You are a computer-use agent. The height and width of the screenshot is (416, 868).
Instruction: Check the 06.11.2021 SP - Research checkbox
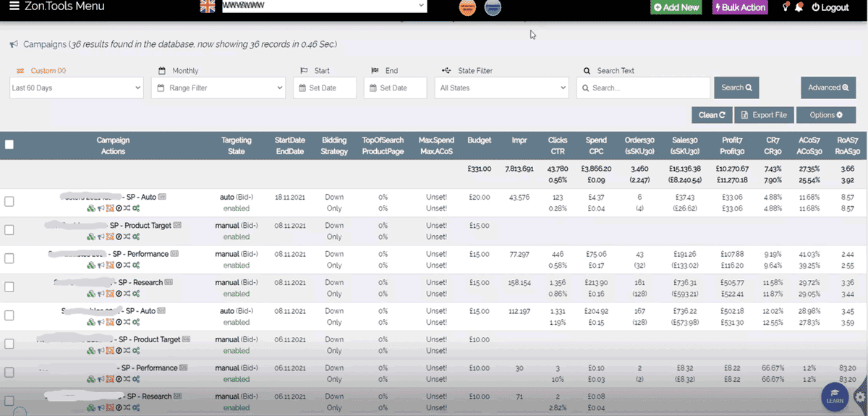9,401
